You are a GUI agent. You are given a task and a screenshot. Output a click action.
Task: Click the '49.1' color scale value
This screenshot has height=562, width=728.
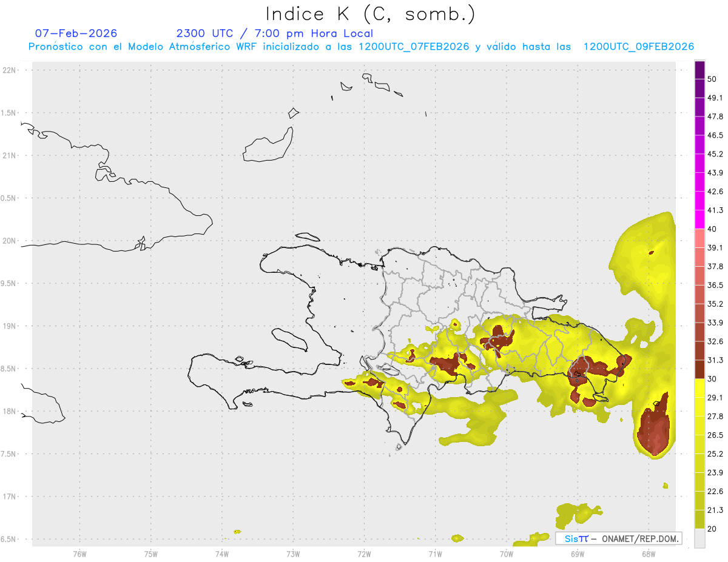[x=715, y=98]
